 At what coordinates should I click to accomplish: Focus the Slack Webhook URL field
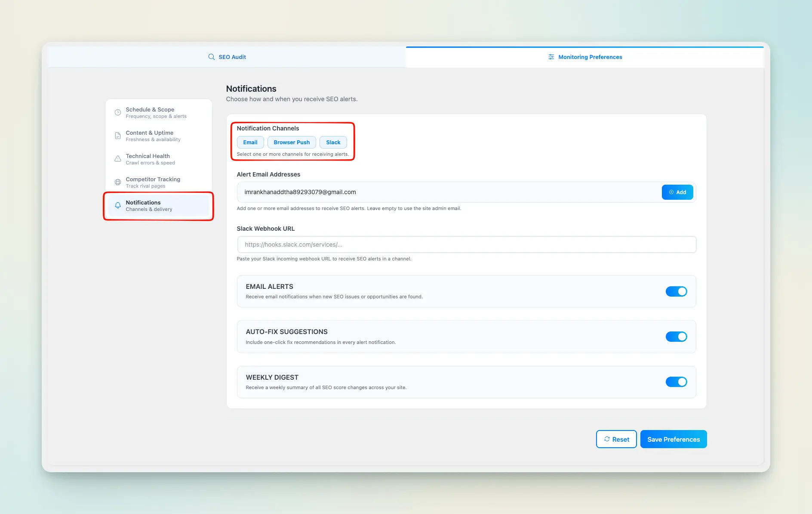[x=466, y=245]
